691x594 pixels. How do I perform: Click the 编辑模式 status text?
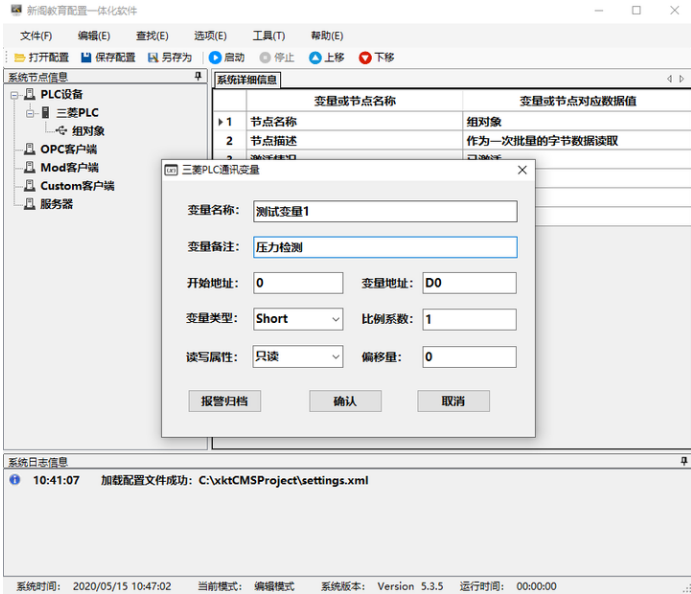point(274,586)
